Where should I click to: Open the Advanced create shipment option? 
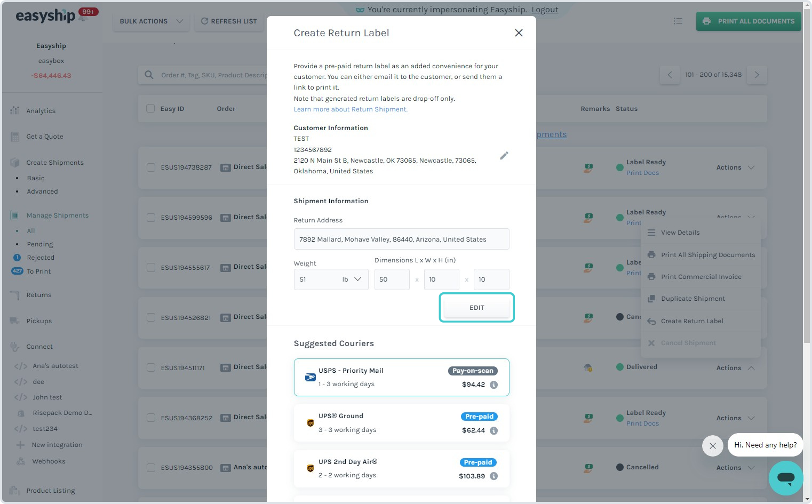(x=42, y=191)
